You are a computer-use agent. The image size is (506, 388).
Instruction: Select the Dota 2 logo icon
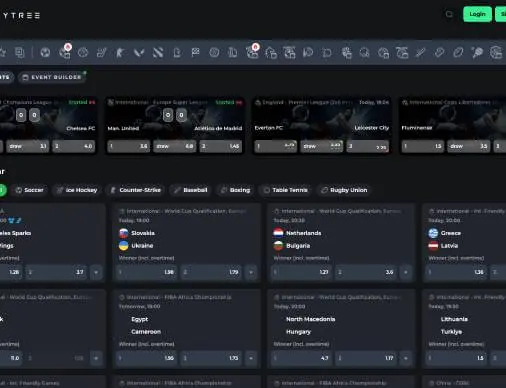tap(158, 52)
